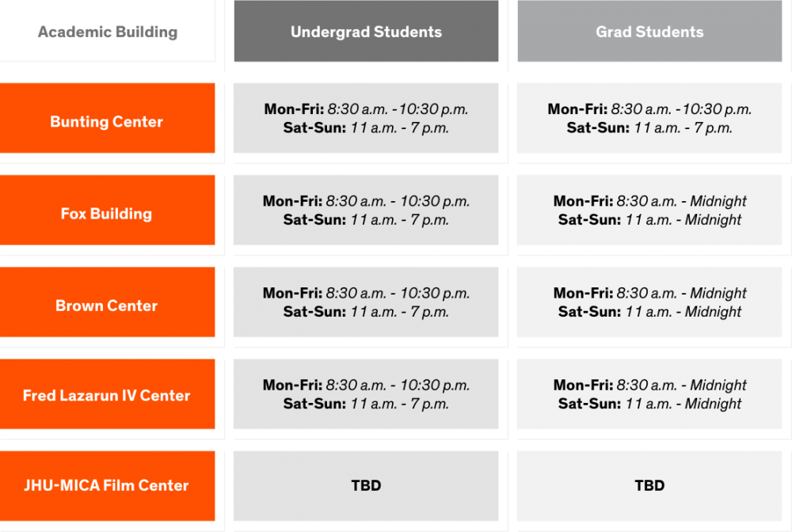
Task: Click Brown Center grad Midnight hours cell
Action: click(x=649, y=302)
